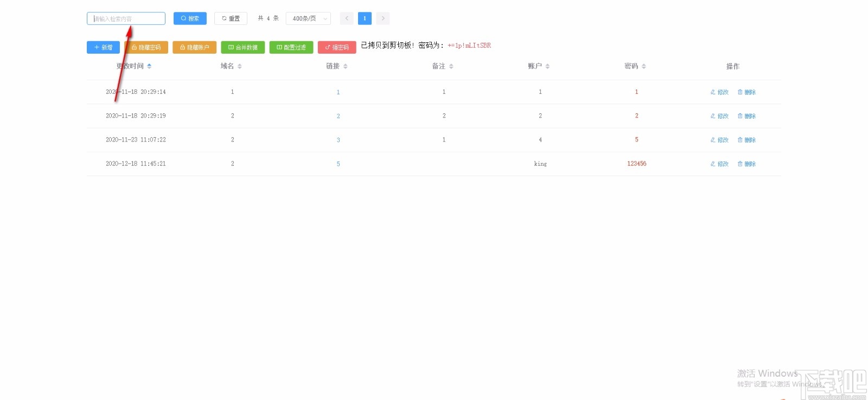Delete the 20:29:14 row with 删除

tap(746, 92)
